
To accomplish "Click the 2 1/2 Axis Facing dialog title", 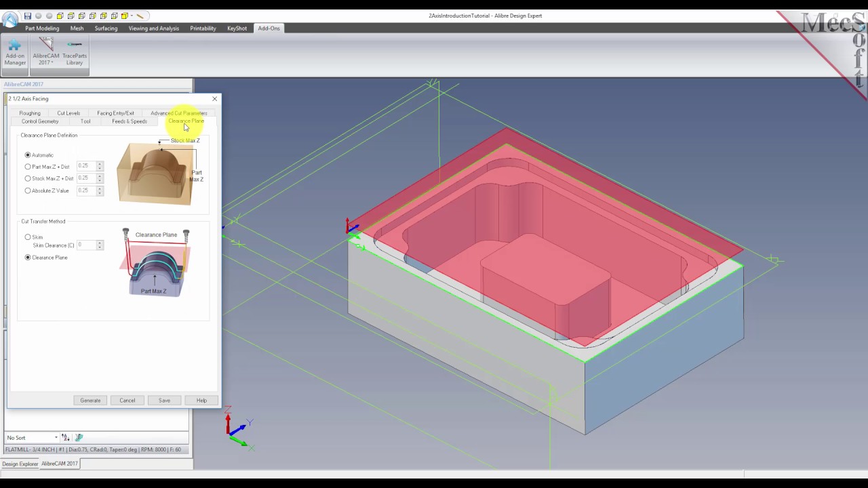I will 28,99.
